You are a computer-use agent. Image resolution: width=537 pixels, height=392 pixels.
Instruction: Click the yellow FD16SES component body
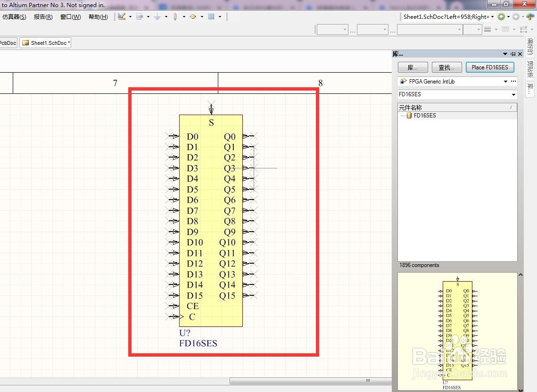coord(211,221)
